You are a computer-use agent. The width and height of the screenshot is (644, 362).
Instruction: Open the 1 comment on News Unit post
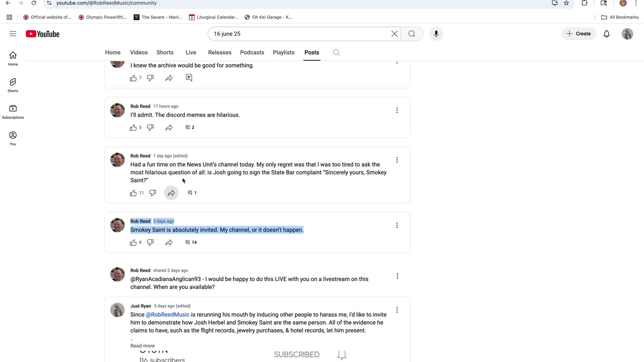[192, 193]
